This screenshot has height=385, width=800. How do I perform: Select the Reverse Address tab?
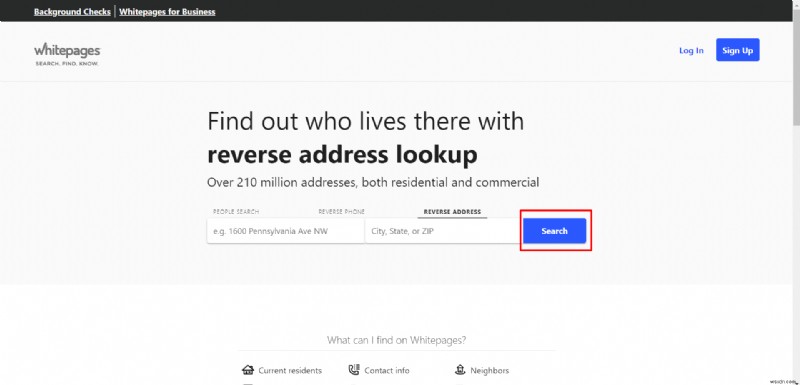[x=452, y=212]
